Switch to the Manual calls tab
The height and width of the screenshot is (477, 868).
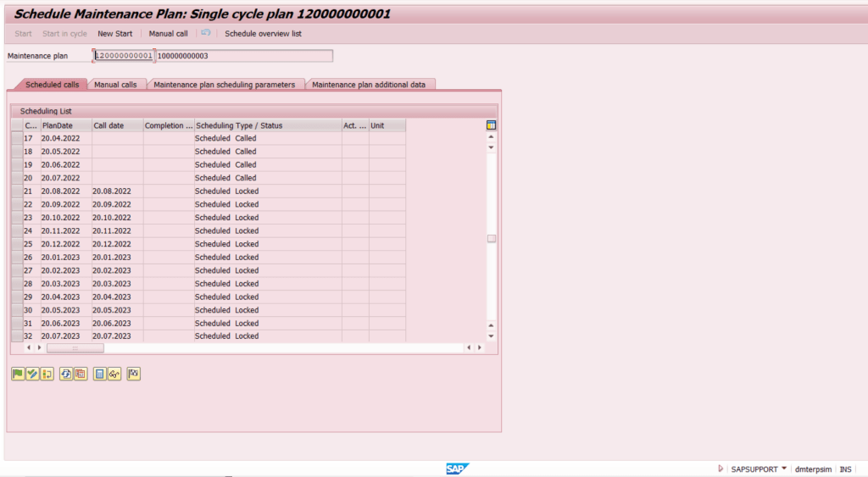[x=115, y=85]
